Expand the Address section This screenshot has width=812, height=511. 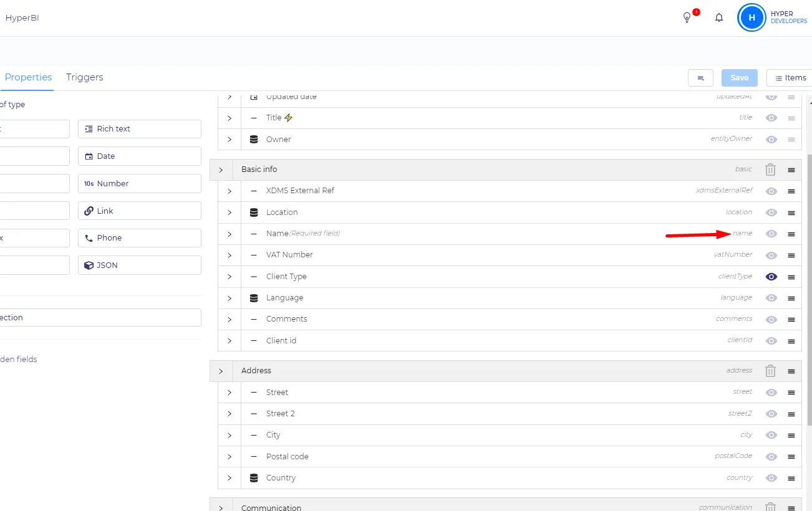tap(221, 371)
